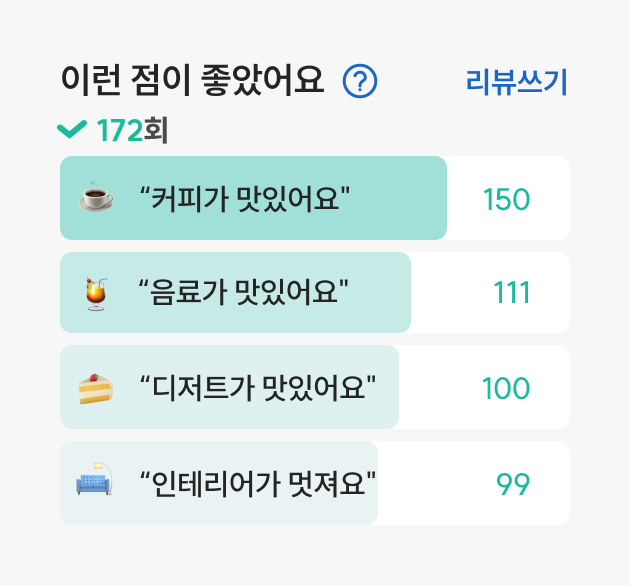Select the "음료가 맛있어요" label text
Viewport: 630px width, 585px height.
(x=243, y=292)
